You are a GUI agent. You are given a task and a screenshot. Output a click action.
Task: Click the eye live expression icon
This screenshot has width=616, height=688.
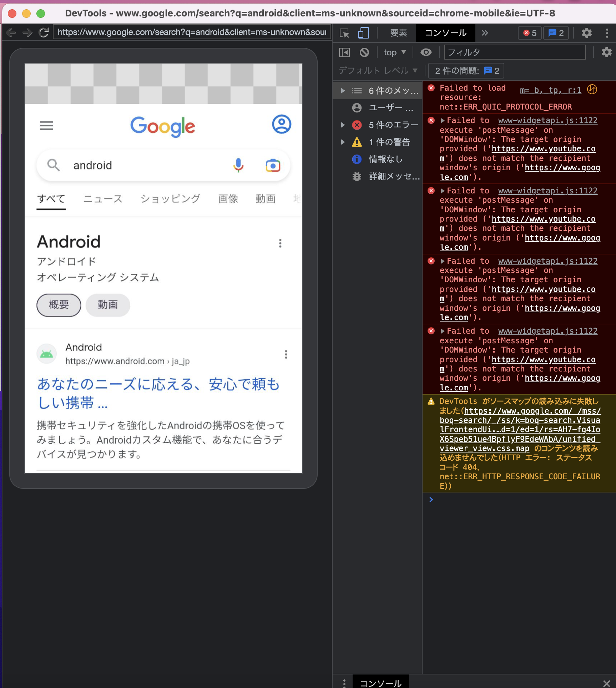(426, 52)
